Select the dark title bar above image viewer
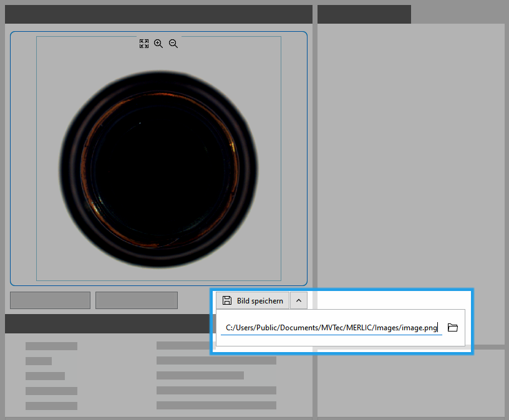This screenshot has width=509, height=420. [x=158, y=14]
